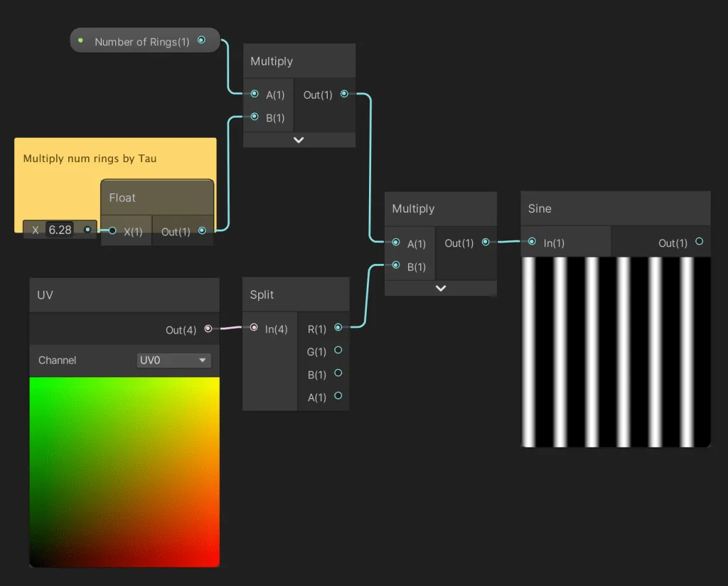The image size is (728, 586).
Task: Click the Number of Rings output port
Action: (x=201, y=41)
